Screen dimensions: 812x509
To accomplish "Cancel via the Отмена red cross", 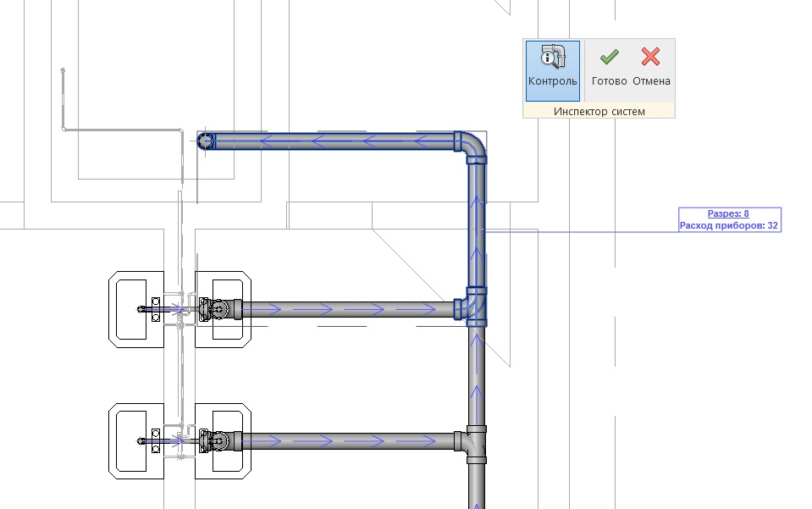I will coord(651,67).
